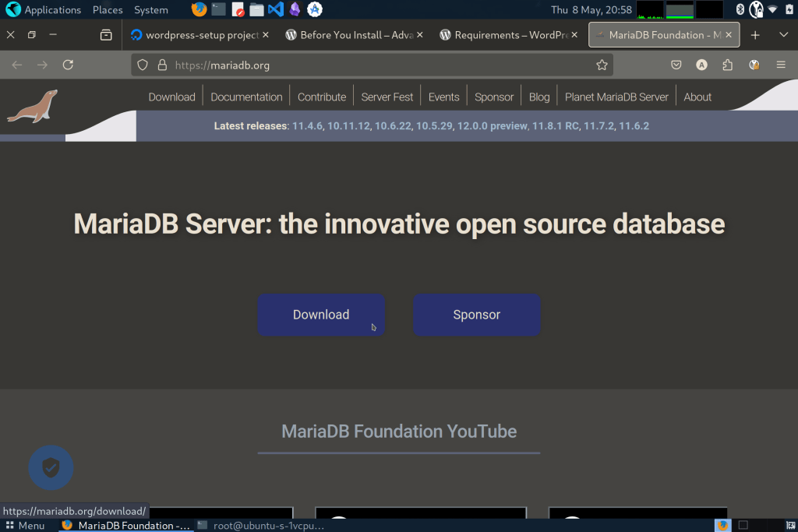This screenshot has width=798, height=532.
Task: Open Firefox from the top panel launcher
Action: (x=199, y=9)
